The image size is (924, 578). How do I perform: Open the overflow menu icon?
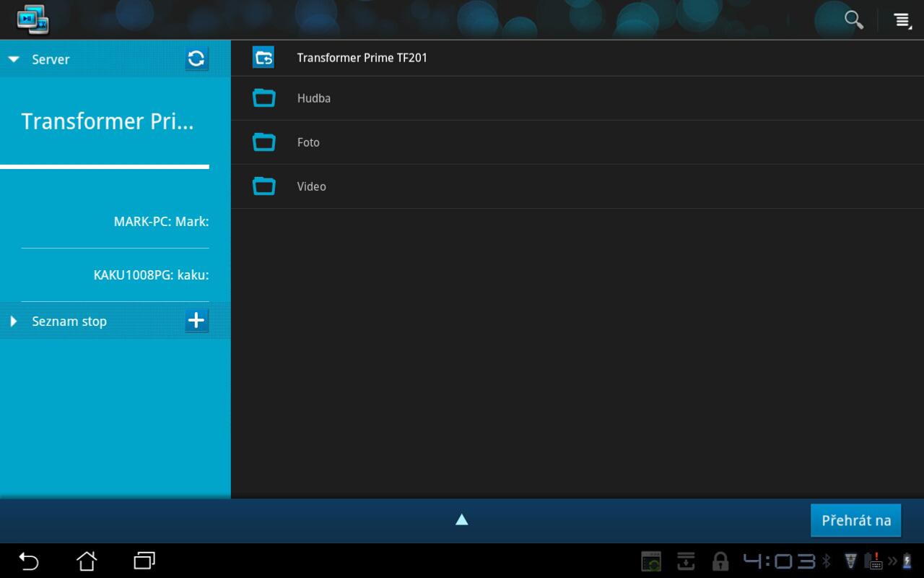pyautogui.click(x=902, y=20)
